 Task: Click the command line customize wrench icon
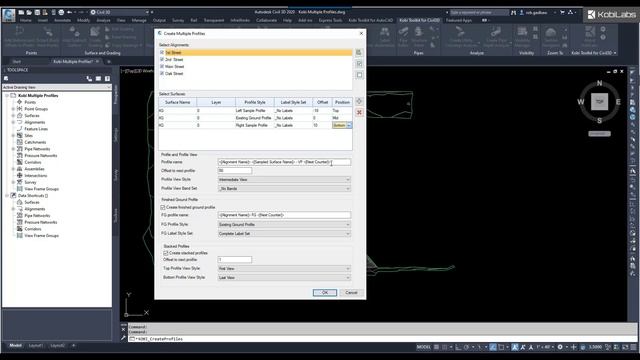point(123,338)
